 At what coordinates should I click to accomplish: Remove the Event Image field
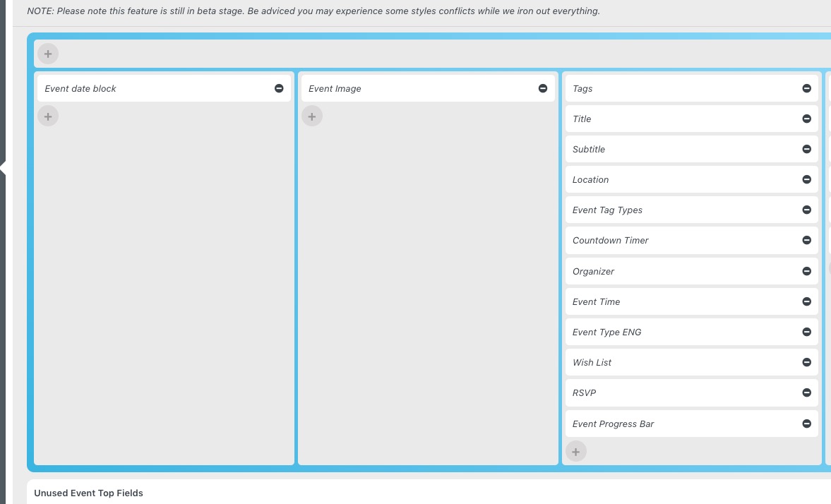[543, 88]
